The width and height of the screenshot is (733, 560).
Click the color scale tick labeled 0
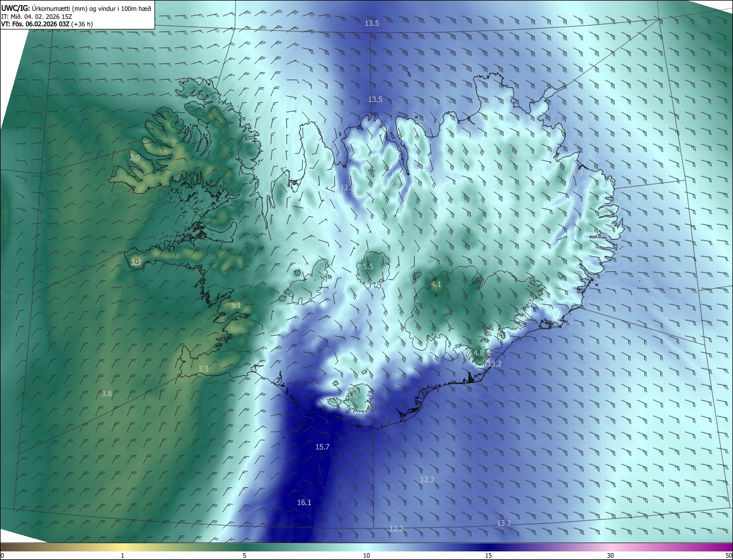pos(2,556)
